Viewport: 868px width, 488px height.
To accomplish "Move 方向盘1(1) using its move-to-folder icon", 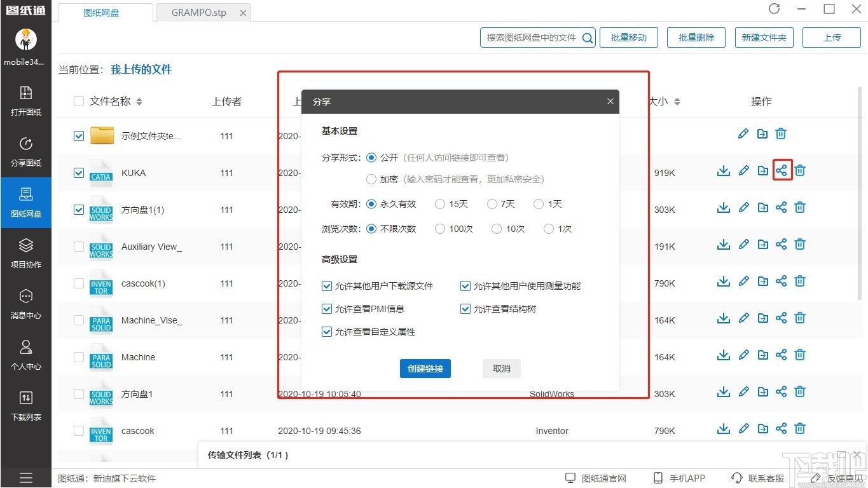I will (762, 207).
